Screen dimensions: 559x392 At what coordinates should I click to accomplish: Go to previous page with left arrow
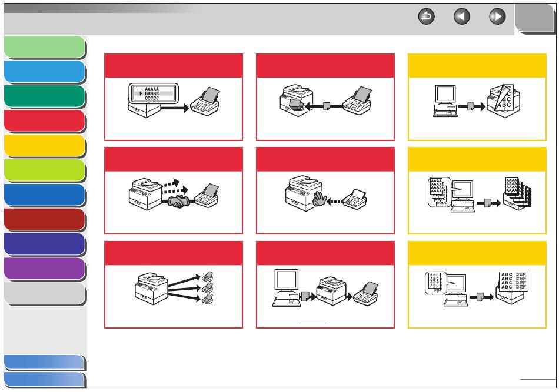pyautogui.click(x=462, y=16)
